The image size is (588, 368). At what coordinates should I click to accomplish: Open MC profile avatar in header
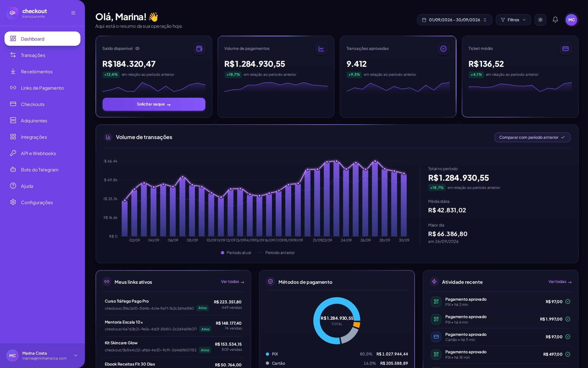tap(571, 20)
